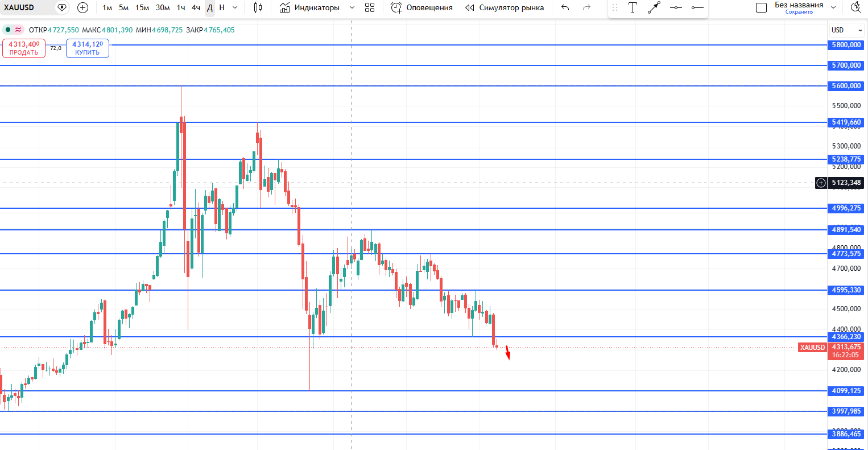Click the 4099,125 price line label

[846, 391]
